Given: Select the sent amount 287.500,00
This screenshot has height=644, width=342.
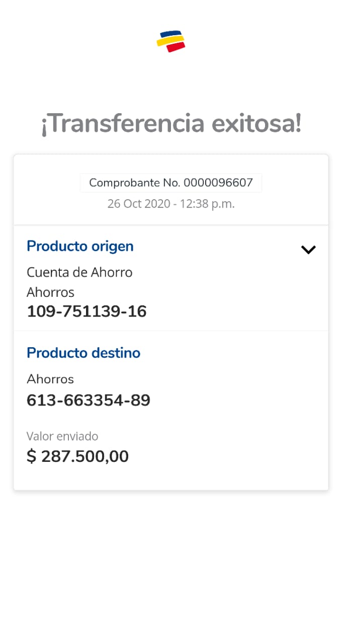Looking at the screenshot, I should [x=85, y=456].
